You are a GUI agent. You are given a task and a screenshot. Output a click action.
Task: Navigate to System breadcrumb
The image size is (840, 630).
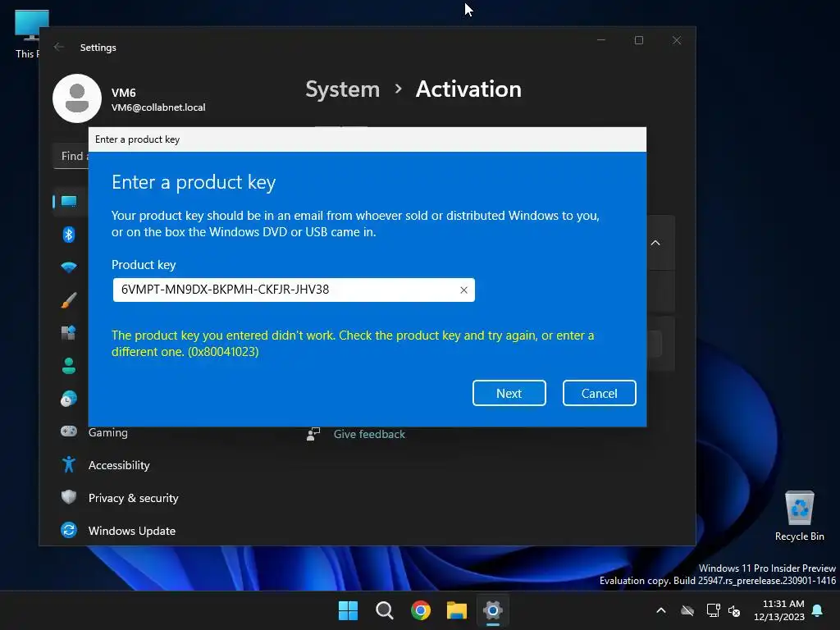(x=342, y=89)
